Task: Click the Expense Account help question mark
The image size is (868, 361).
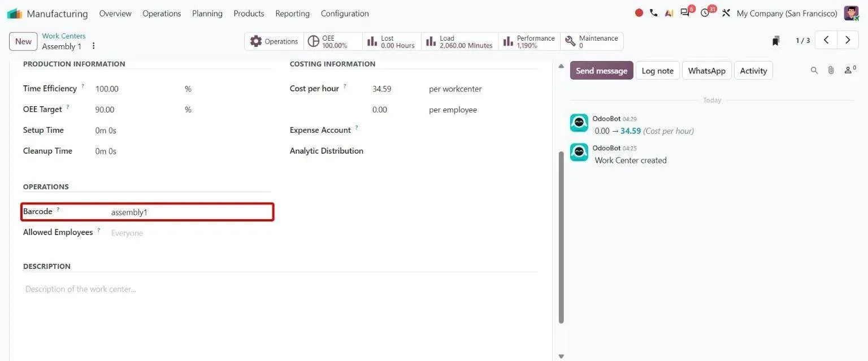Action: (357, 128)
